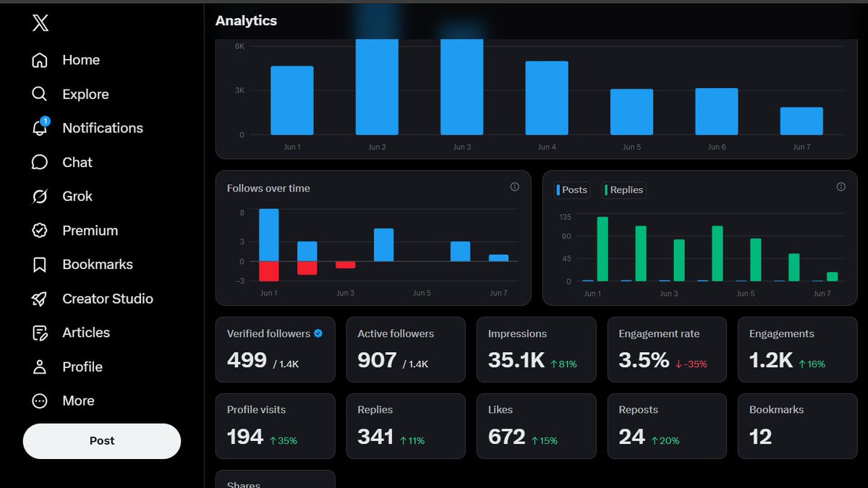Click the X logo icon
The width and height of the screenshot is (868, 488).
[41, 23]
